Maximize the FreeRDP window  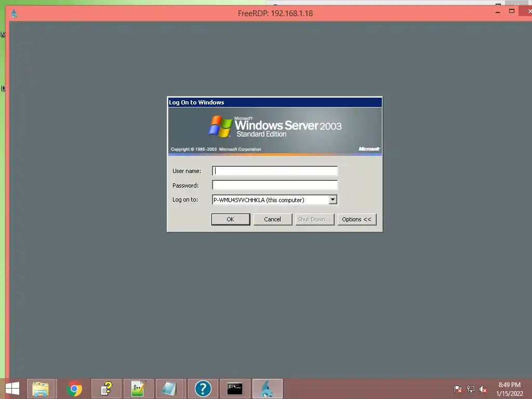[512, 11]
